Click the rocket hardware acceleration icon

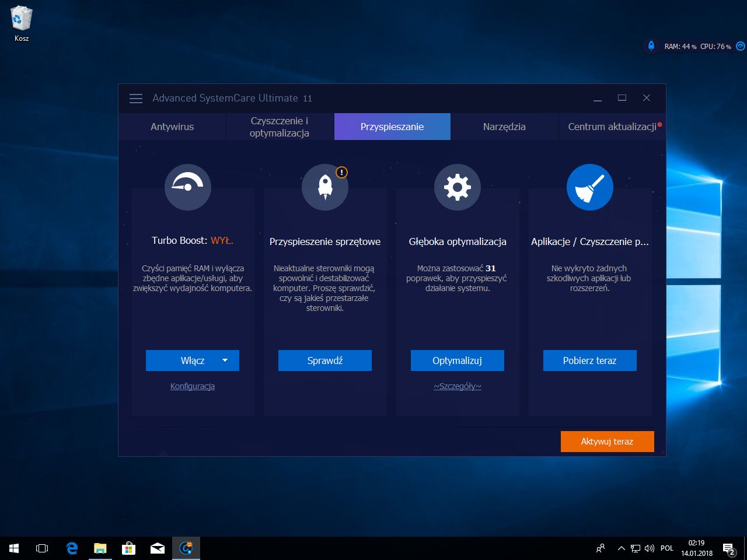point(325,187)
